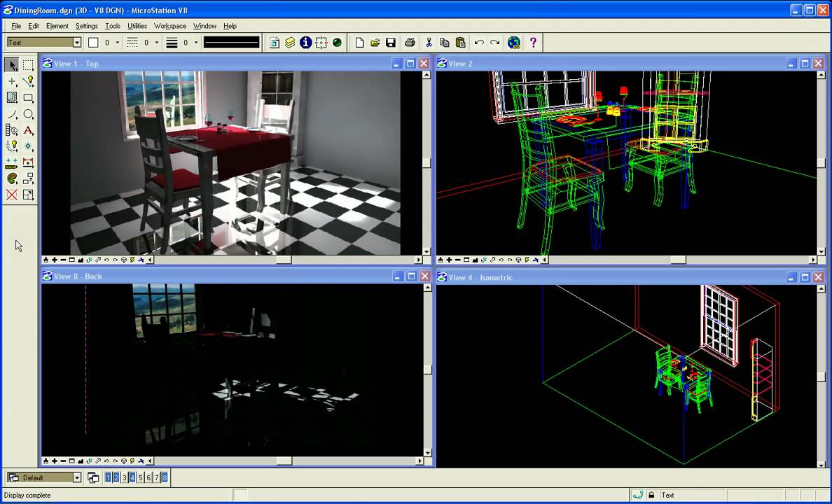Select the Place Text tool

(x=28, y=130)
